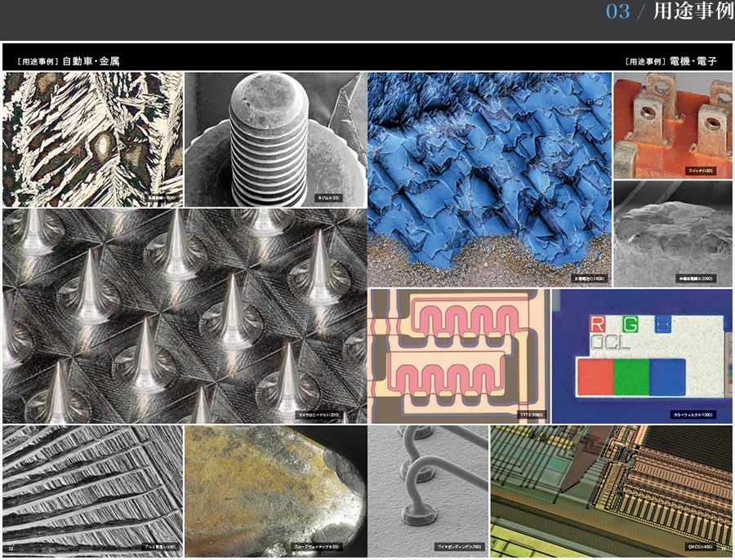Click the blue solar cell image
This screenshot has width=735, height=560.
click(x=489, y=178)
